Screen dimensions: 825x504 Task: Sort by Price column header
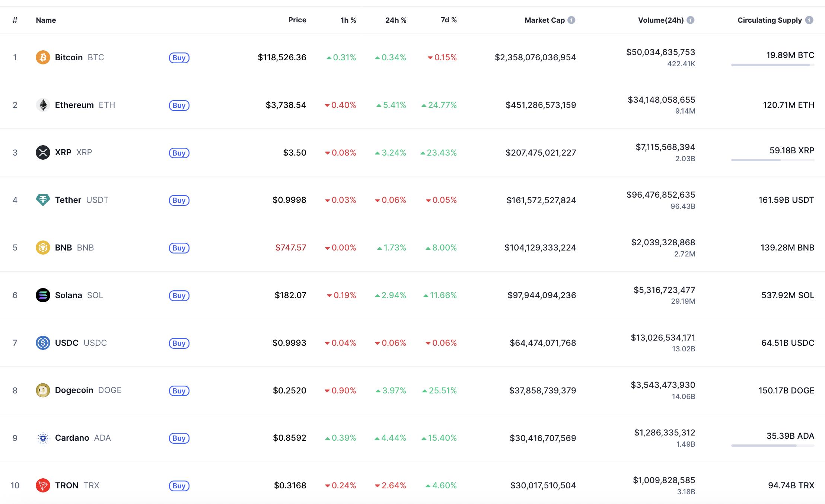tap(297, 20)
